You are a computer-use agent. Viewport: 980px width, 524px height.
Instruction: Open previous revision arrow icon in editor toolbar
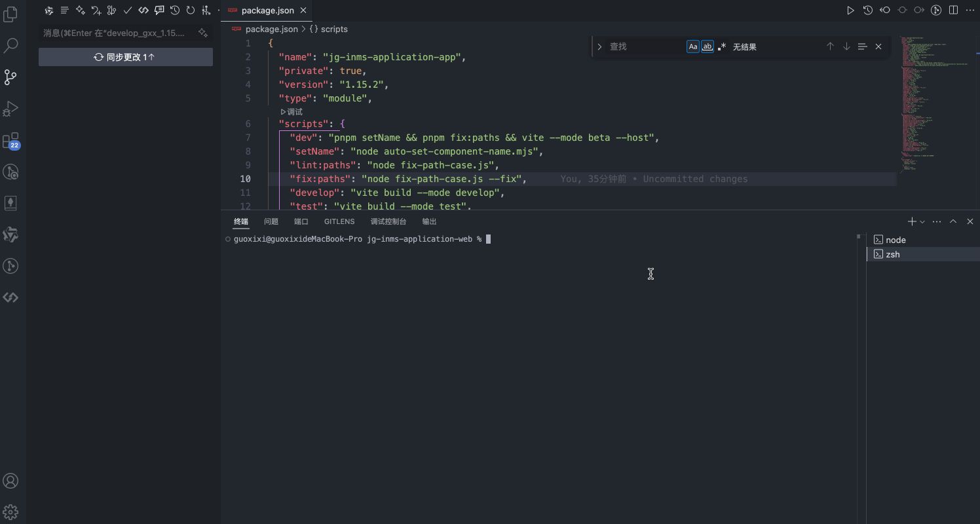point(885,10)
